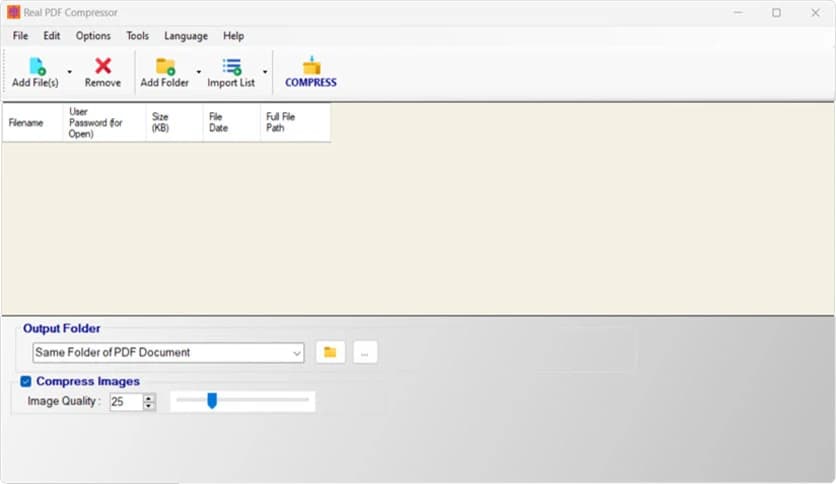Image resolution: width=836 pixels, height=484 pixels.
Task: Click the ellipsis button beside the output folder
Action: 365,352
